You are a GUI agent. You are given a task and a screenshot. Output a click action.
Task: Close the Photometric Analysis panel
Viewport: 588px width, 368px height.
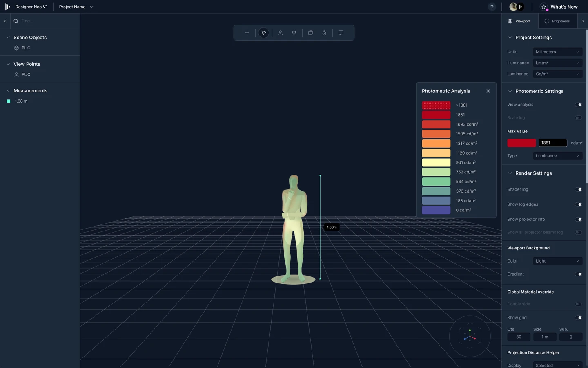point(488,91)
